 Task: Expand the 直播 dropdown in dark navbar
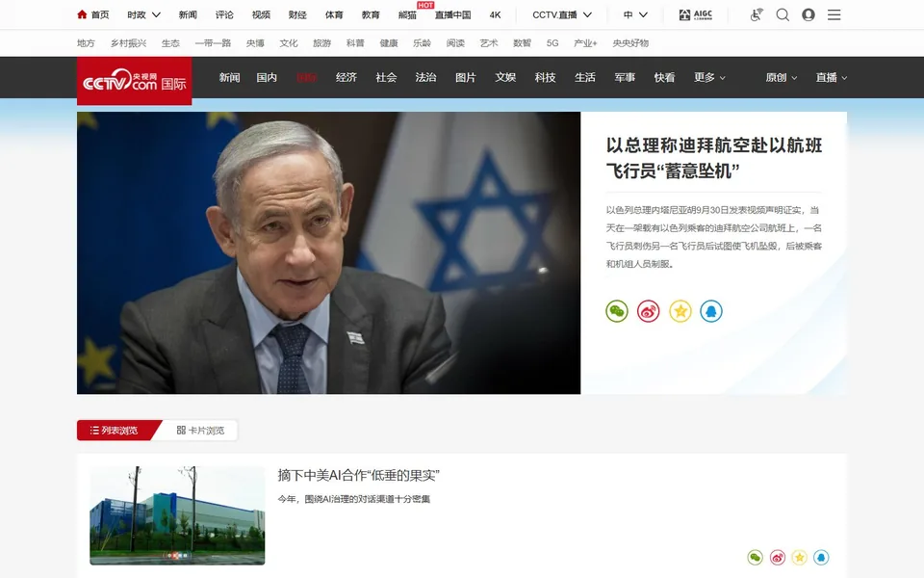click(831, 77)
